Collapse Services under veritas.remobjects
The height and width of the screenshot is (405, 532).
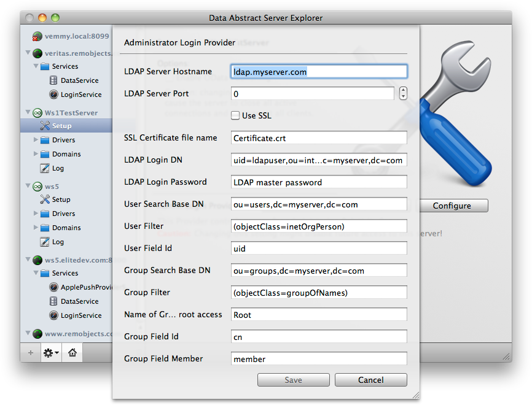point(36,66)
